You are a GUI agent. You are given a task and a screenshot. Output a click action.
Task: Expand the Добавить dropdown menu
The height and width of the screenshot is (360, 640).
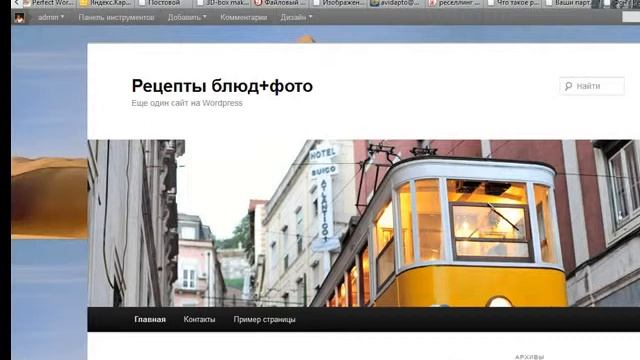click(x=187, y=17)
